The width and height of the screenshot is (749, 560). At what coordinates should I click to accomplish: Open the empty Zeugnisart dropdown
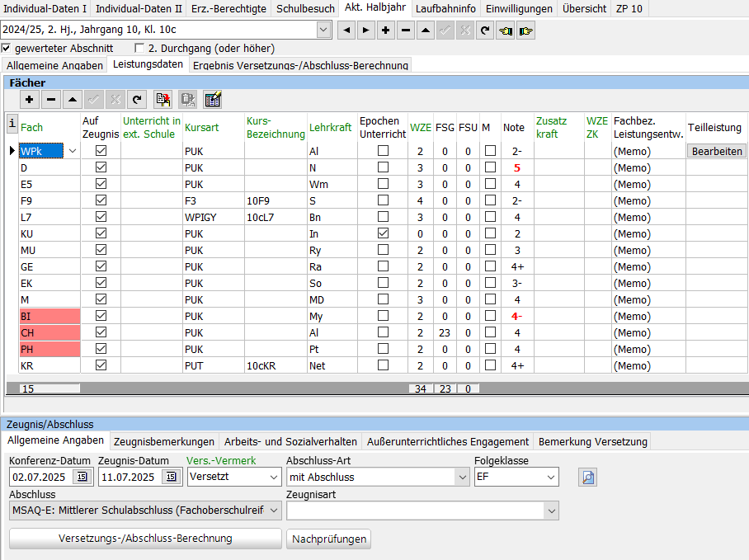click(x=551, y=511)
